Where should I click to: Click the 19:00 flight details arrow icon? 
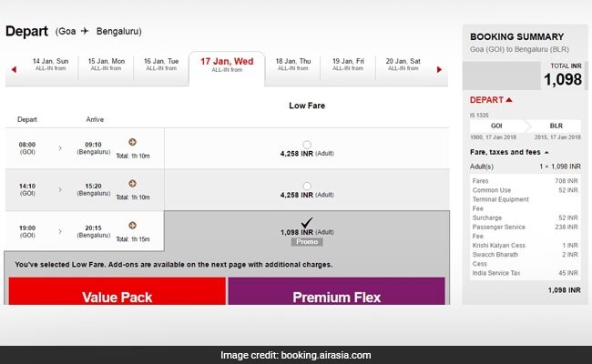tap(132, 225)
